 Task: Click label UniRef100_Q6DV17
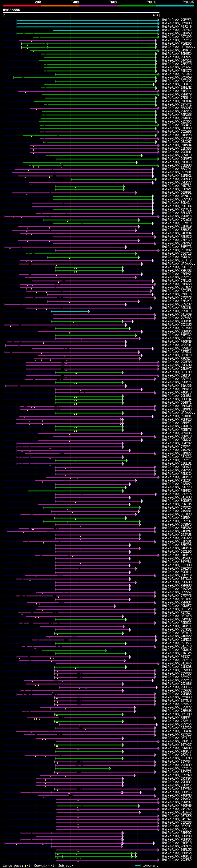pyautogui.click(x=177, y=785)
